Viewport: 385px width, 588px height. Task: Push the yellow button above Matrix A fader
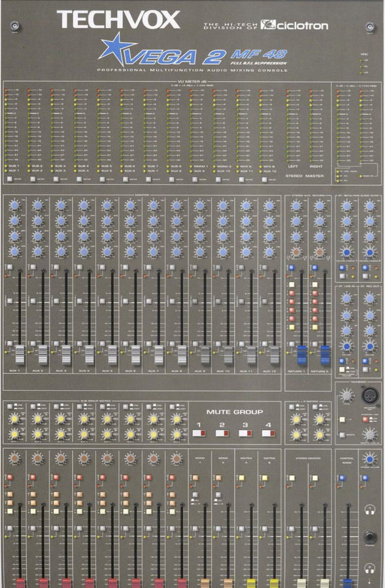241,478
